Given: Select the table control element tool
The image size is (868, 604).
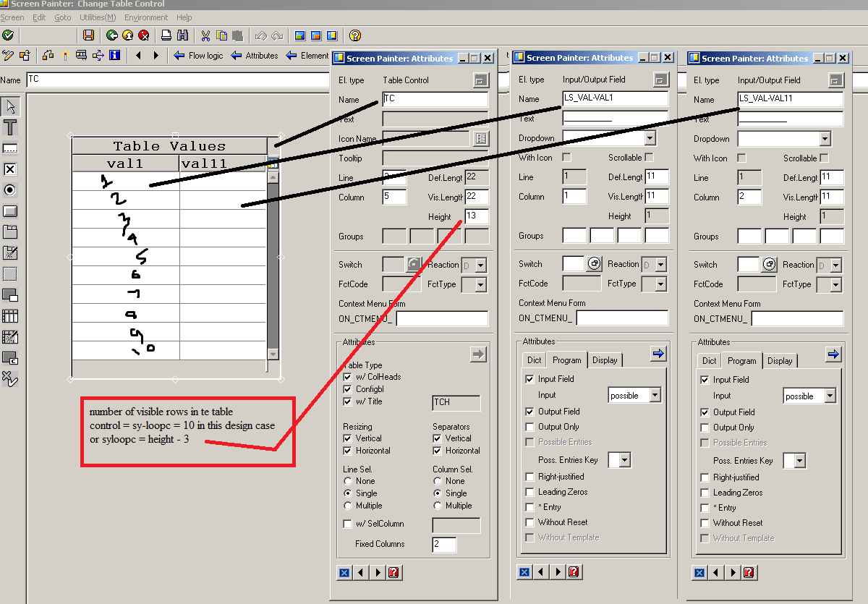Looking at the screenshot, I should point(12,316).
